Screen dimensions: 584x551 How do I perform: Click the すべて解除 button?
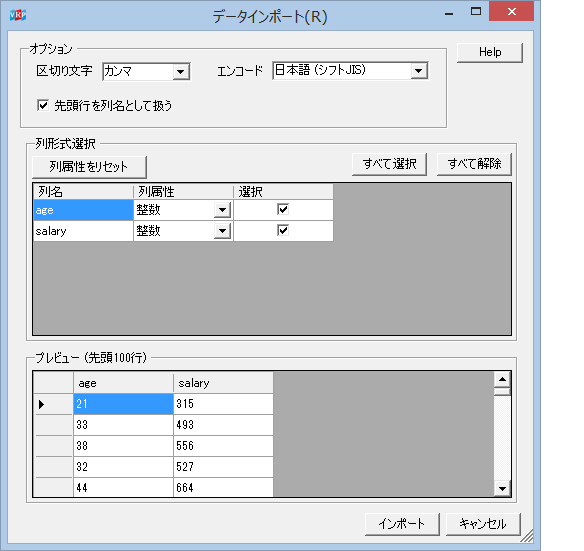click(x=474, y=164)
